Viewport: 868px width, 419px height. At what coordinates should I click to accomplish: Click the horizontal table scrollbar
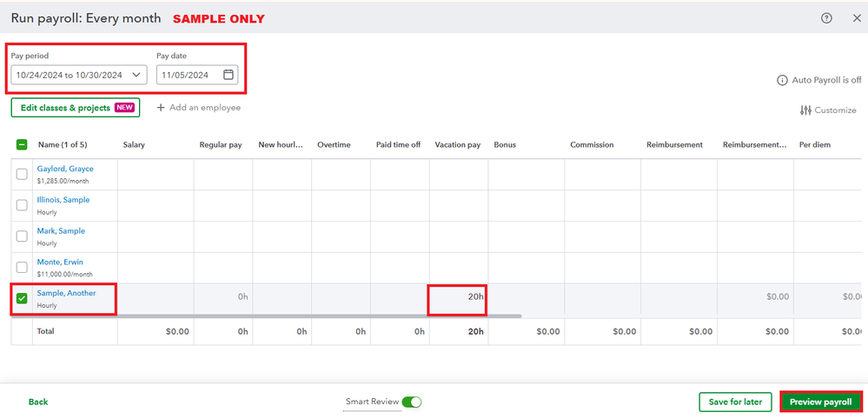coord(266,316)
